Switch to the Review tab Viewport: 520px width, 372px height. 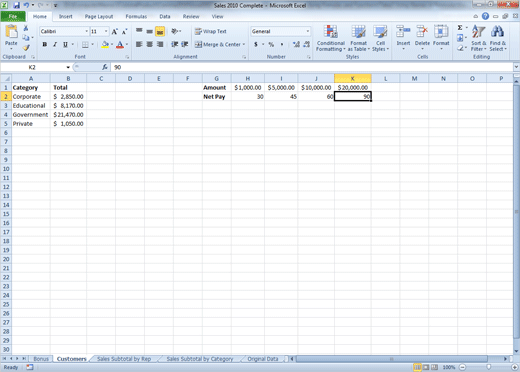pos(191,16)
